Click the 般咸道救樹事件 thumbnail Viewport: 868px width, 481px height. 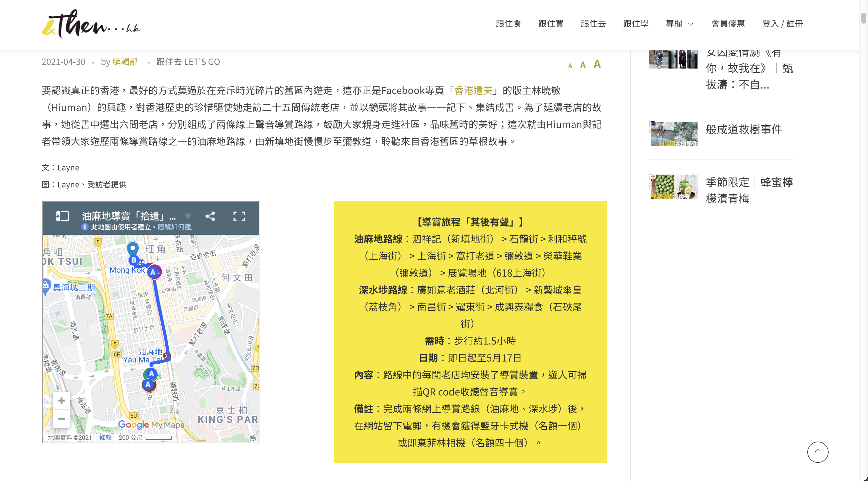[x=674, y=134]
